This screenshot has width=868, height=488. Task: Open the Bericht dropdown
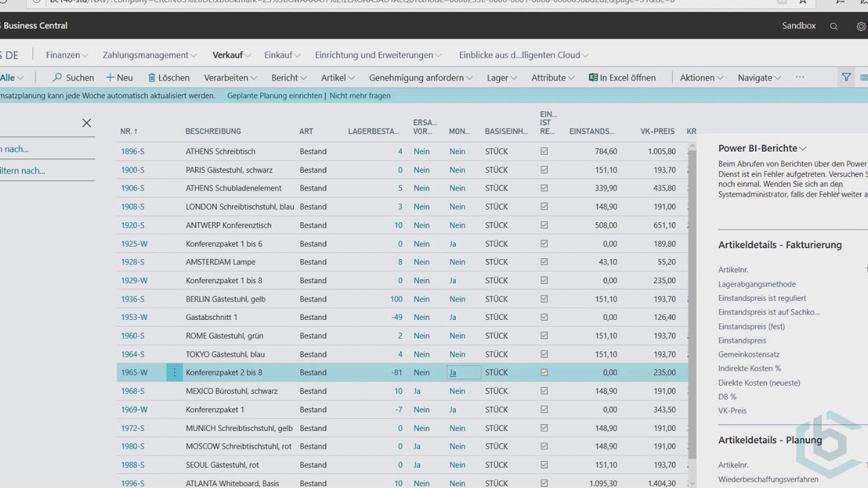290,77
